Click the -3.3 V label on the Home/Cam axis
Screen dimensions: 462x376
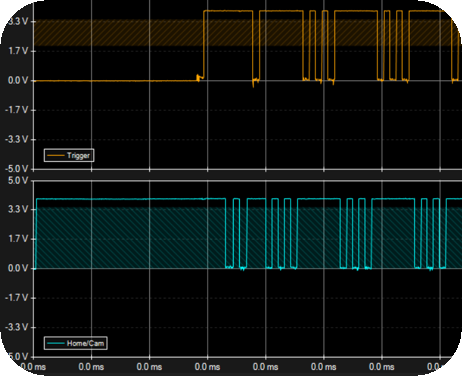(17, 327)
